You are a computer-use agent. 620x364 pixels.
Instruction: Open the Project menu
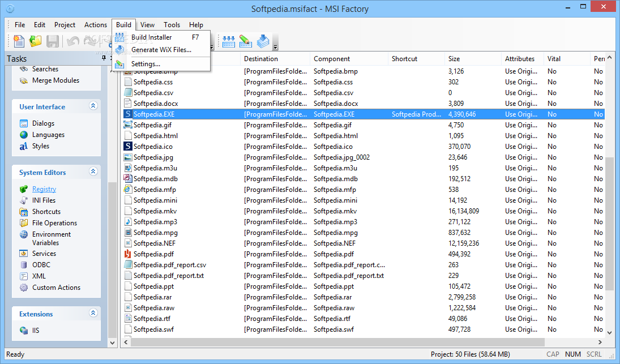(x=65, y=24)
